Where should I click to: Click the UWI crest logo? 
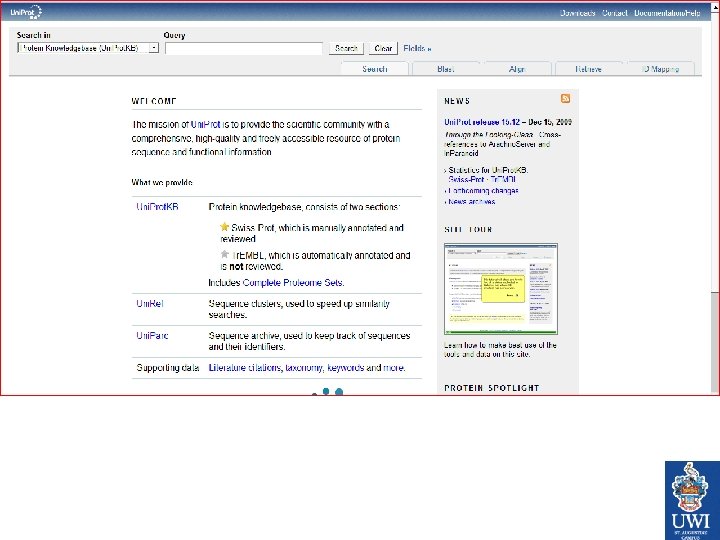(692, 500)
